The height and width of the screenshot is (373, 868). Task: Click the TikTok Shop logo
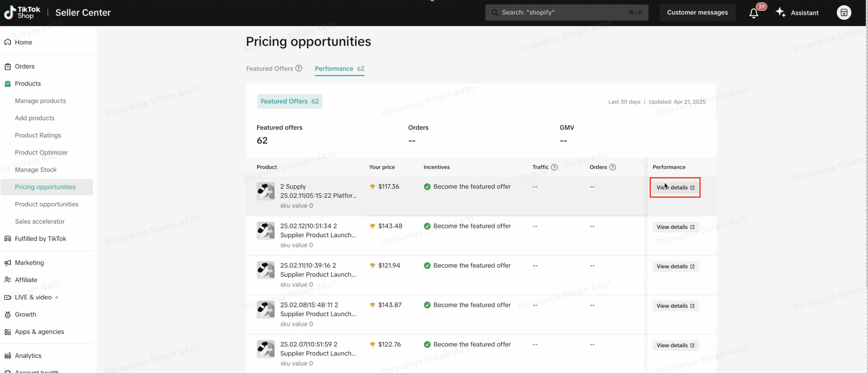click(x=22, y=12)
